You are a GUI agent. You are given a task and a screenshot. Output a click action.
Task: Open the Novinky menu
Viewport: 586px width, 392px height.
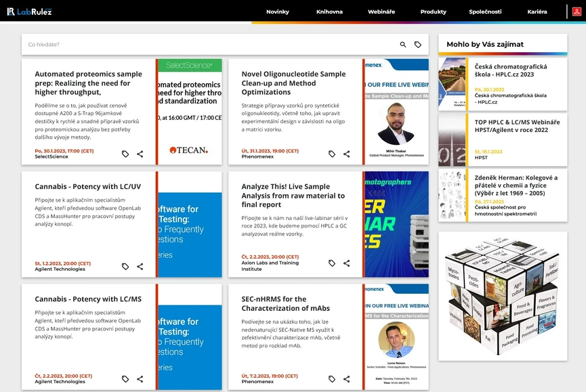pyautogui.click(x=278, y=12)
